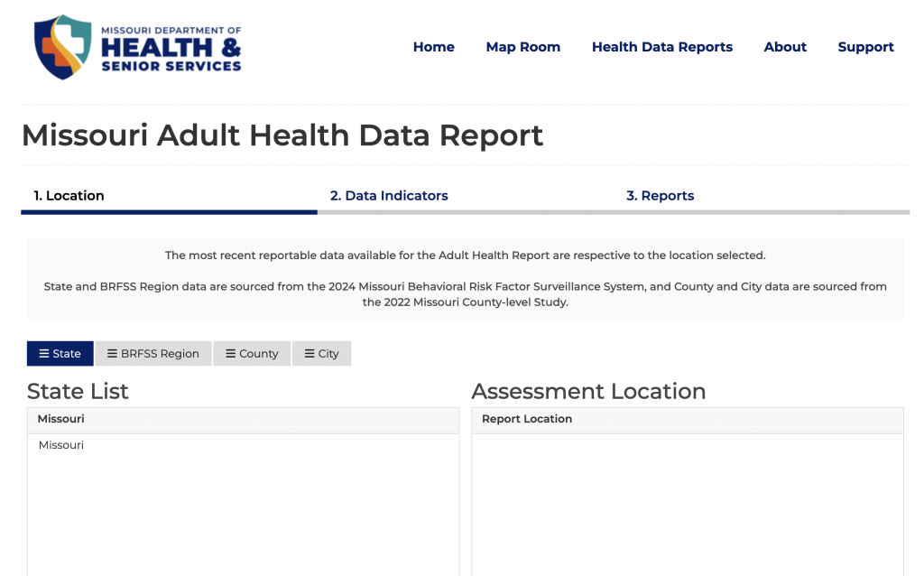Choose the BRFSS Region location button

tap(153, 354)
